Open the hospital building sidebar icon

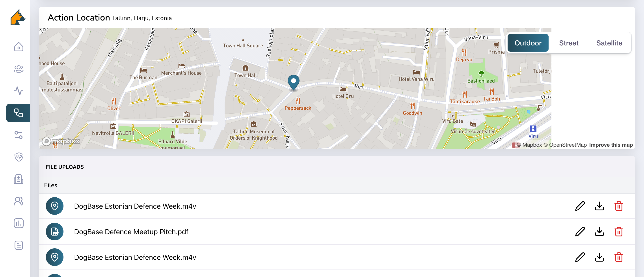pyautogui.click(x=19, y=179)
